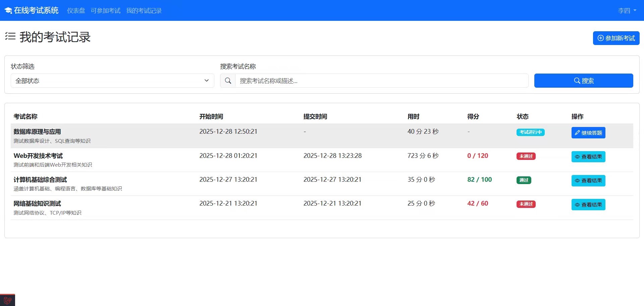Viewport: 644px width, 306px height.
Task: Open 继续答题 for 数据库原理与应用
Action: point(588,133)
